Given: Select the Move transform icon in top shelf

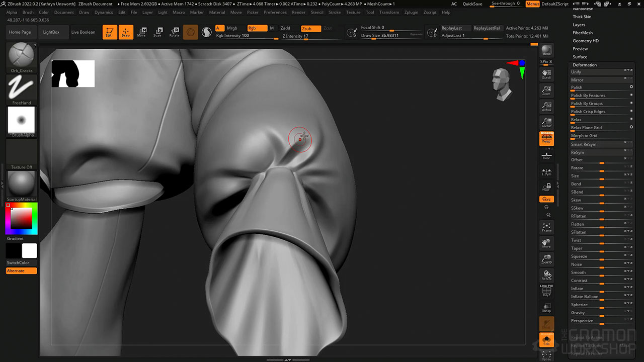Looking at the screenshot, I should tap(142, 32).
